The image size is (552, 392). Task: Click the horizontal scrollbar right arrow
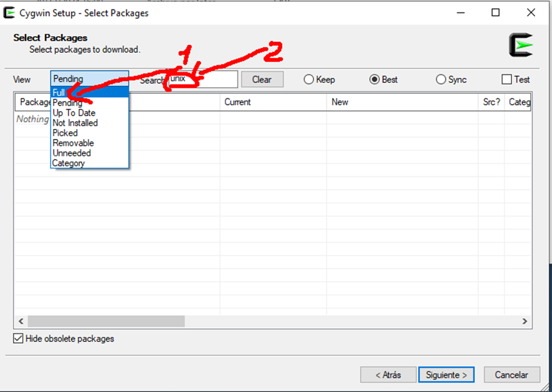coord(525,322)
